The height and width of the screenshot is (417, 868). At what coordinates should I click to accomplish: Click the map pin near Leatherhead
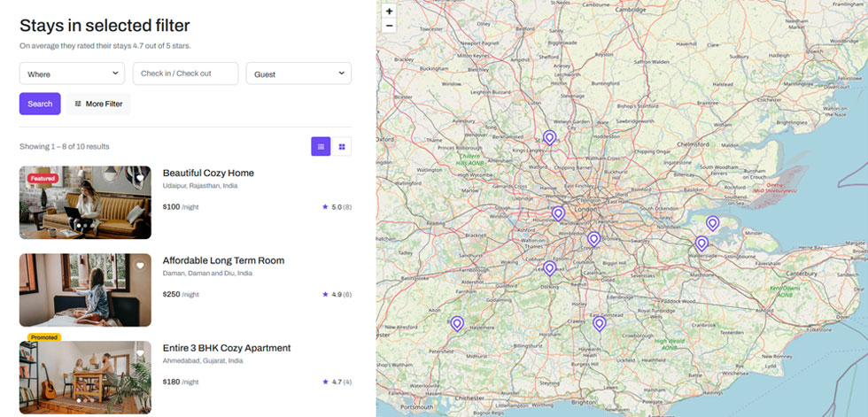(x=549, y=268)
